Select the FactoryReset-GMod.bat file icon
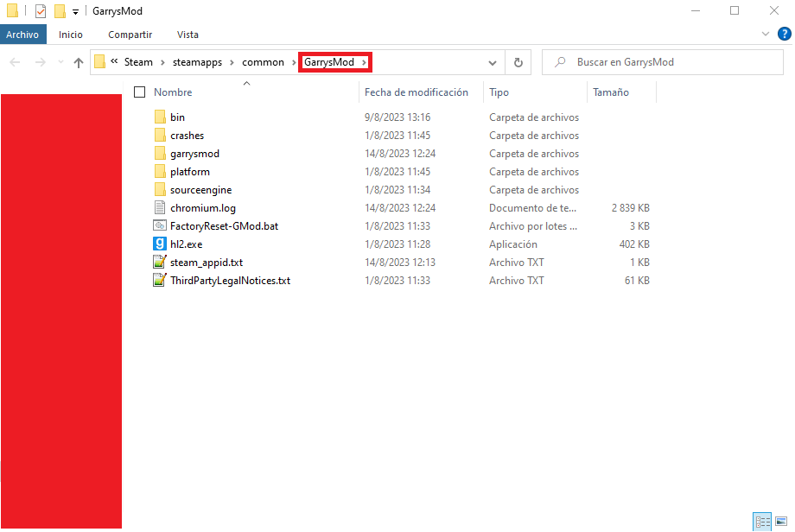The width and height of the screenshot is (795, 532). 160,226
